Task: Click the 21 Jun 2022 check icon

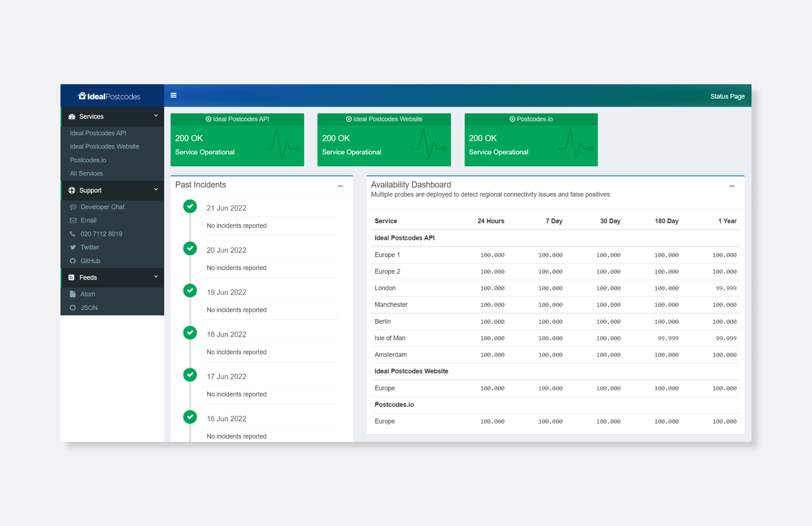Action: click(190, 207)
